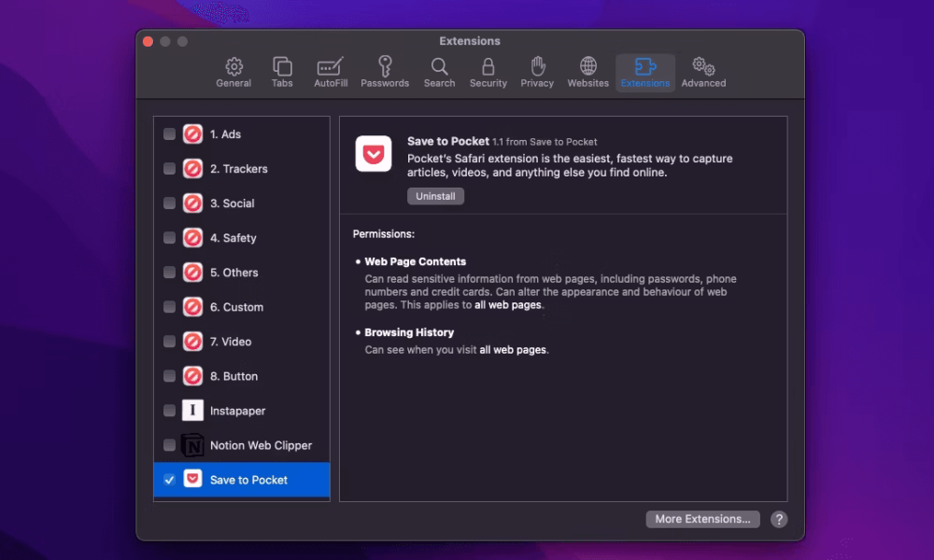The image size is (934, 560).
Task: Click the Permissions: label
Action: (384, 234)
